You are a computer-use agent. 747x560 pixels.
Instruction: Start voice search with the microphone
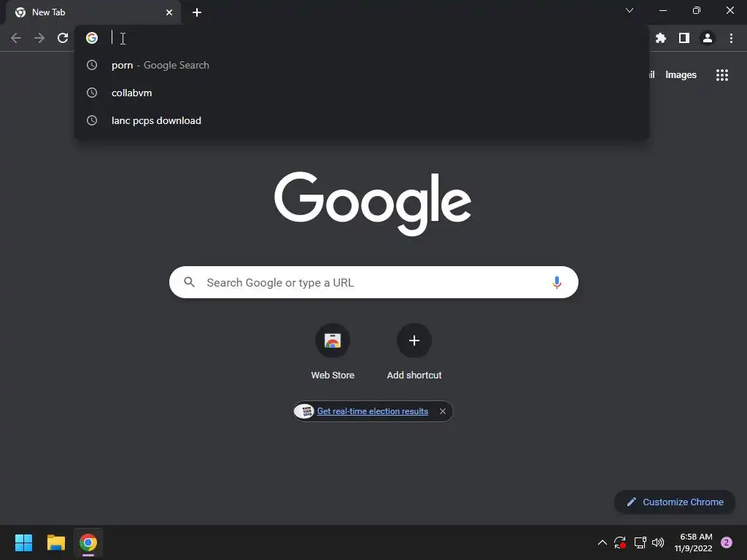pos(557,282)
